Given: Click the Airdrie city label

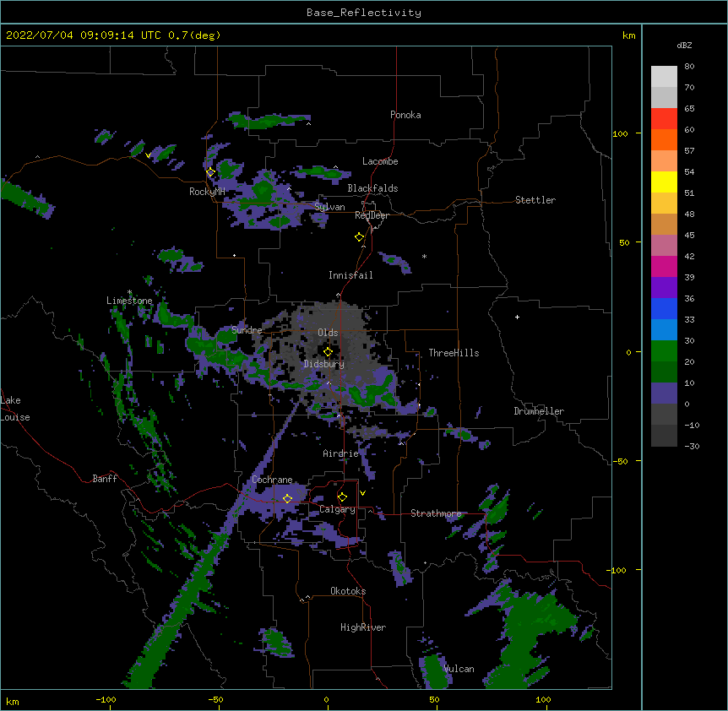Looking at the screenshot, I should pyautogui.click(x=340, y=453).
